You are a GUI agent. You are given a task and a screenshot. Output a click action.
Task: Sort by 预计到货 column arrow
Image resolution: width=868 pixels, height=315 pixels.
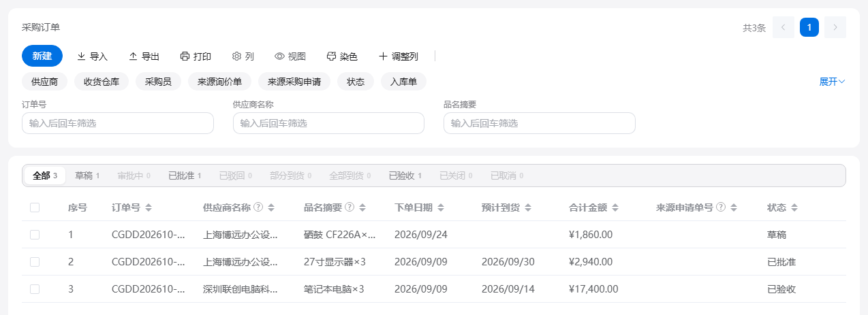(x=528, y=208)
